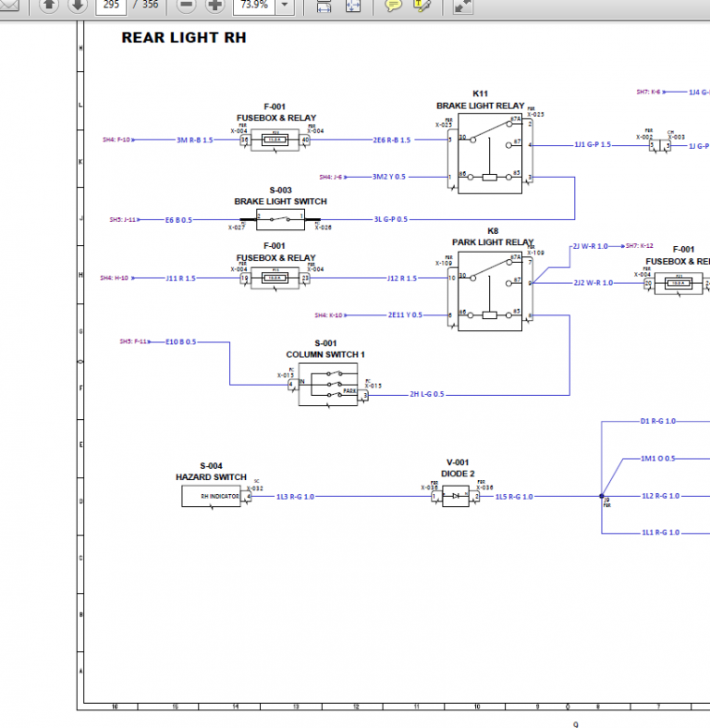Click the brake light relay K11 symbol
Image resolution: width=710 pixels, height=728 pixels.
click(x=490, y=154)
